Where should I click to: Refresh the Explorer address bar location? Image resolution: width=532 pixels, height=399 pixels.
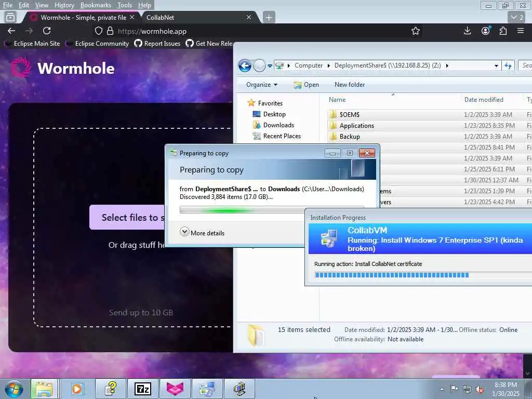pos(508,65)
